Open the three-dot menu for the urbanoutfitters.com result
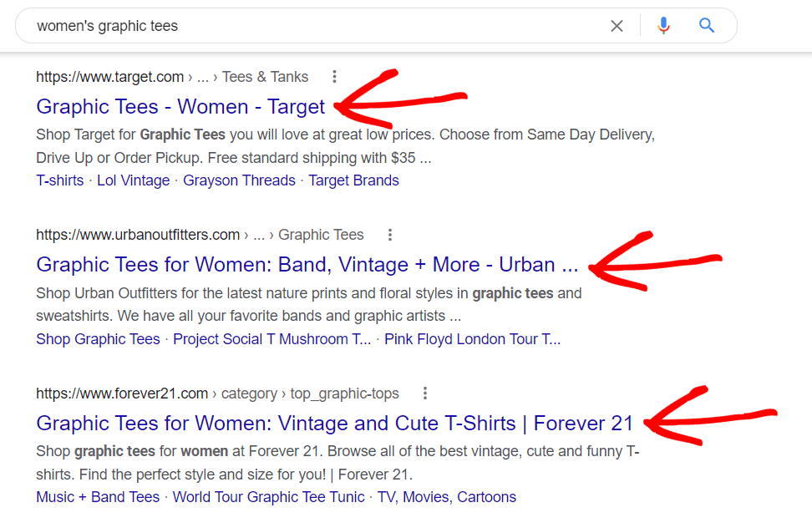The width and height of the screenshot is (812, 528). 390,235
